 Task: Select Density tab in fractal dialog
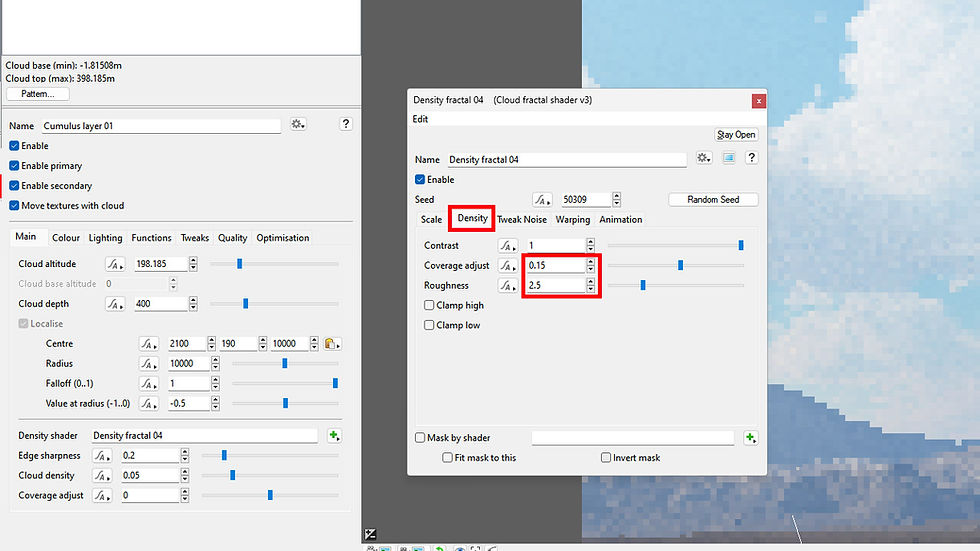pyautogui.click(x=472, y=218)
